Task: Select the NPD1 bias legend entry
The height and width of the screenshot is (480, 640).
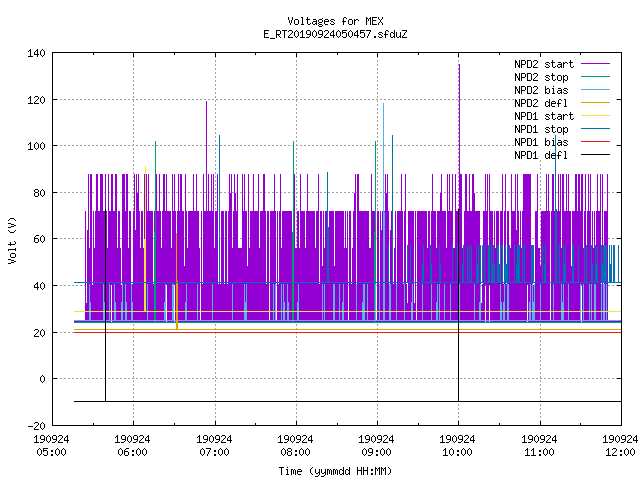Action: (x=541, y=142)
